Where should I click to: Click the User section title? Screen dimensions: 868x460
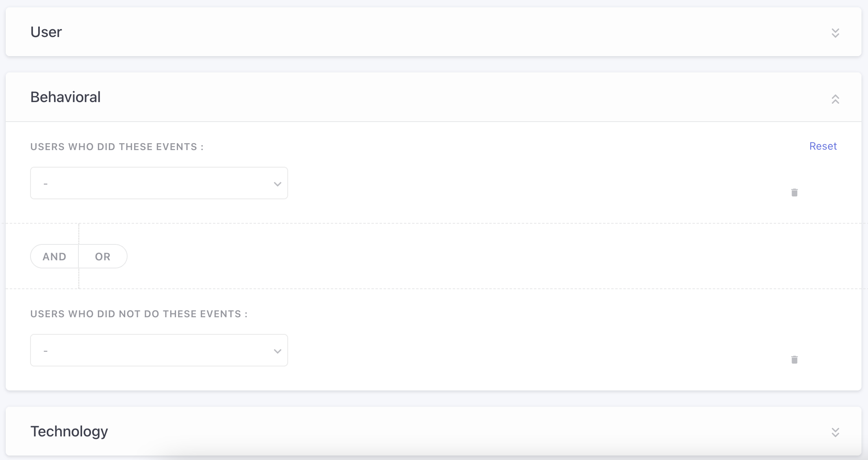(46, 32)
